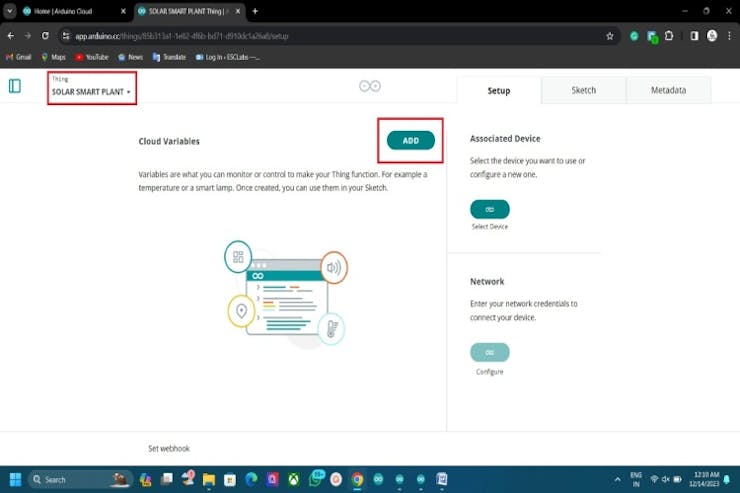Go back to previous page
740x493 pixels.
(x=10, y=36)
